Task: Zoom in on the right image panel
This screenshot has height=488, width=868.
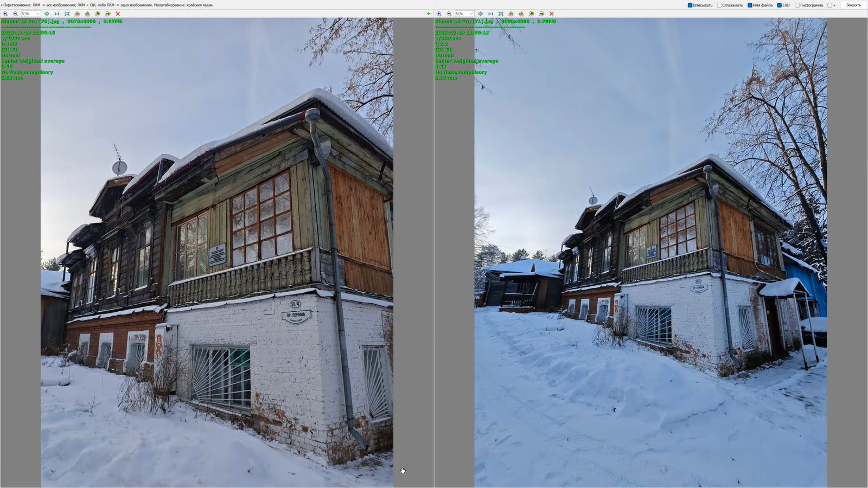Action: point(439,14)
